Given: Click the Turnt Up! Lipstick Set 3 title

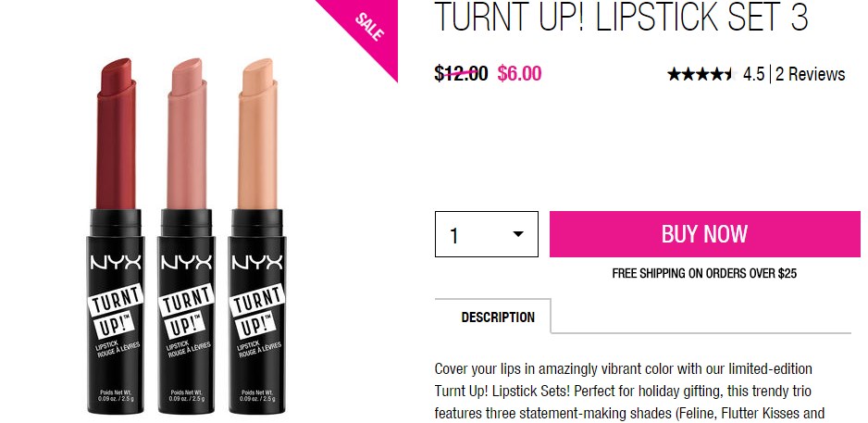Looking at the screenshot, I should (x=621, y=17).
